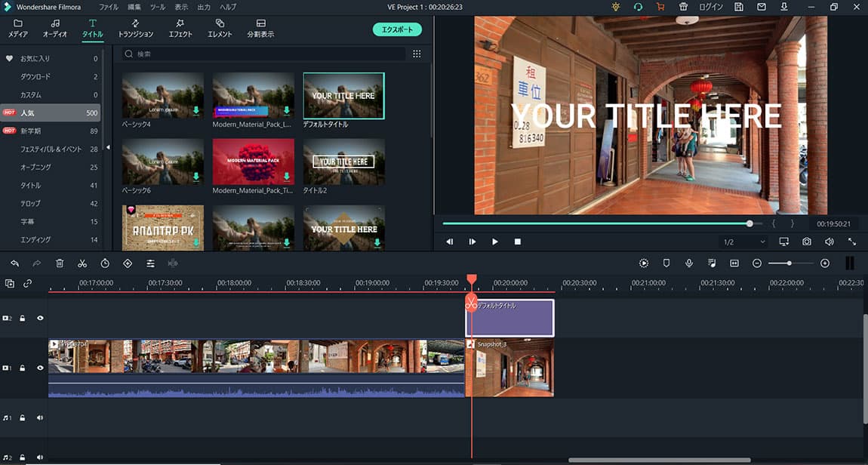Toggle visibility of video track 2
This screenshot has height=465, width=868.
pos(40,319)
